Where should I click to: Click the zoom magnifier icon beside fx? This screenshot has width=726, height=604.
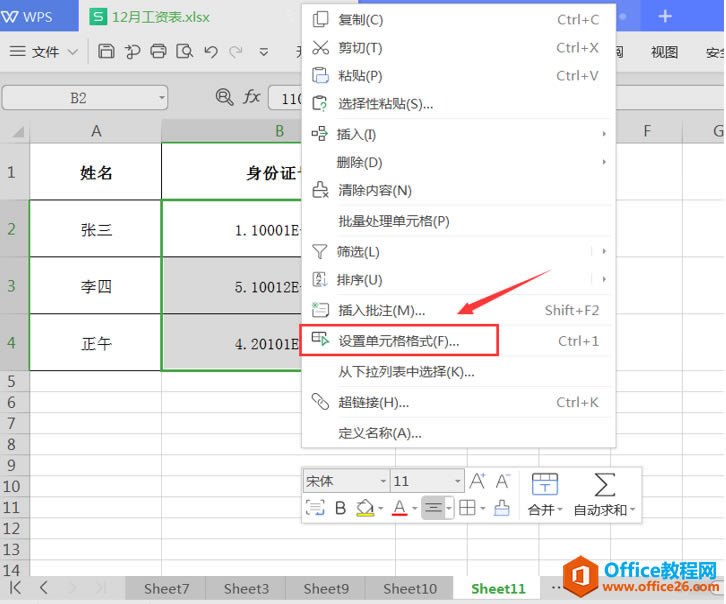pos(225,97)
